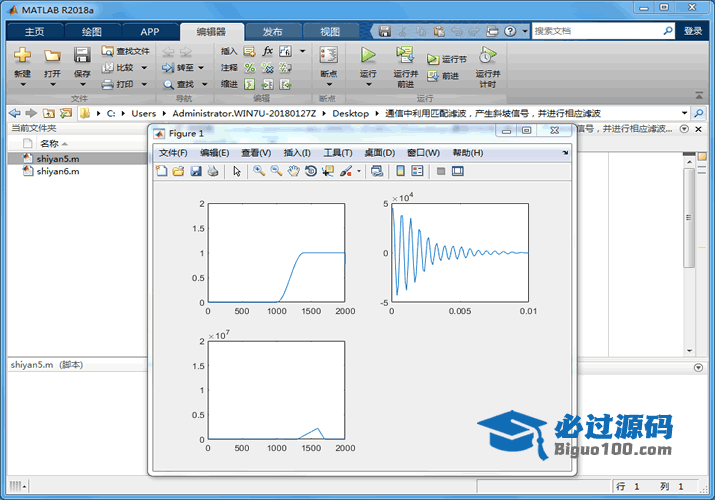Switch to the 视图 ribbon tab
This screenshot has height=500, width=715.
330,31
